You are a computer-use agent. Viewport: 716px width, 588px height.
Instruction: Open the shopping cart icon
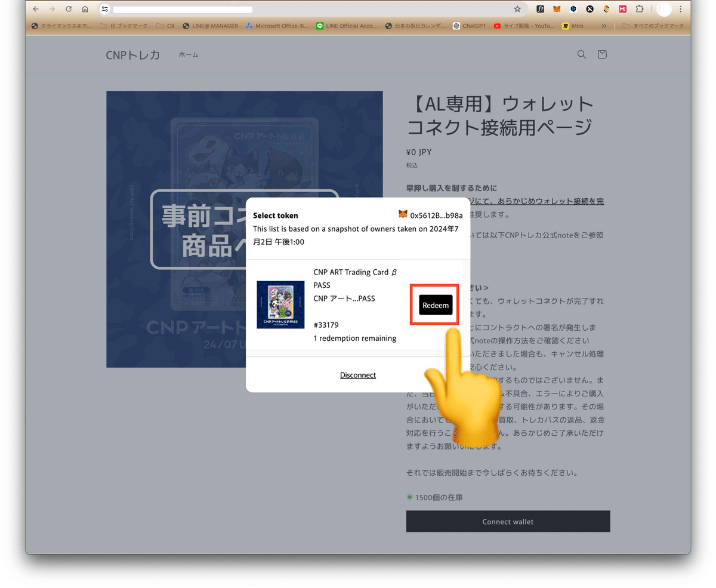click(601, 54)
